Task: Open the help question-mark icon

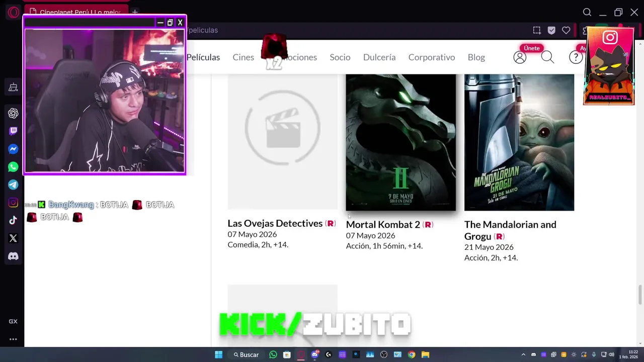Action: click(x=576, y=57)
